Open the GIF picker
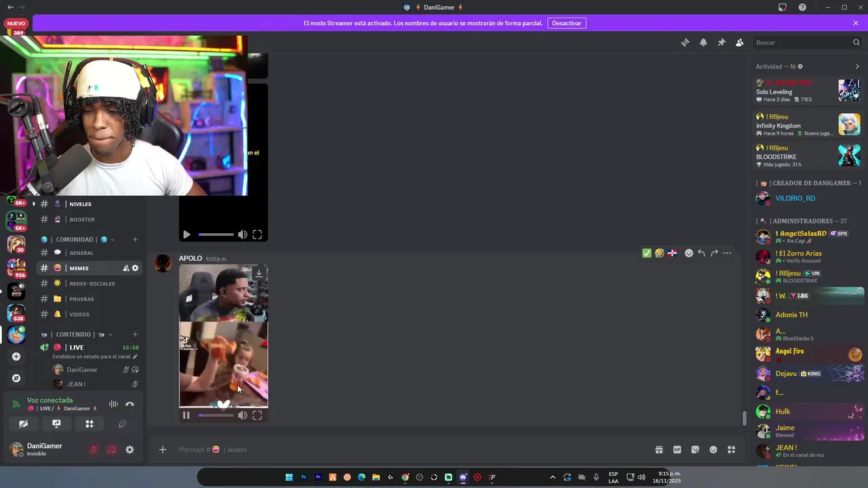The width and height of the screenshot is (868, 488). [677, 449]
